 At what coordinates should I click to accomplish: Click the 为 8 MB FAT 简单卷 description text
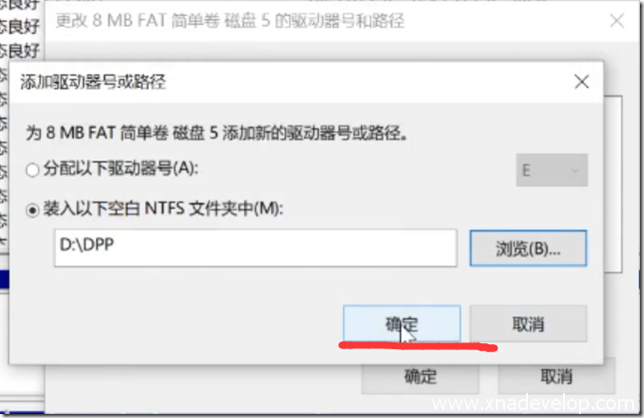click(216, 133)
